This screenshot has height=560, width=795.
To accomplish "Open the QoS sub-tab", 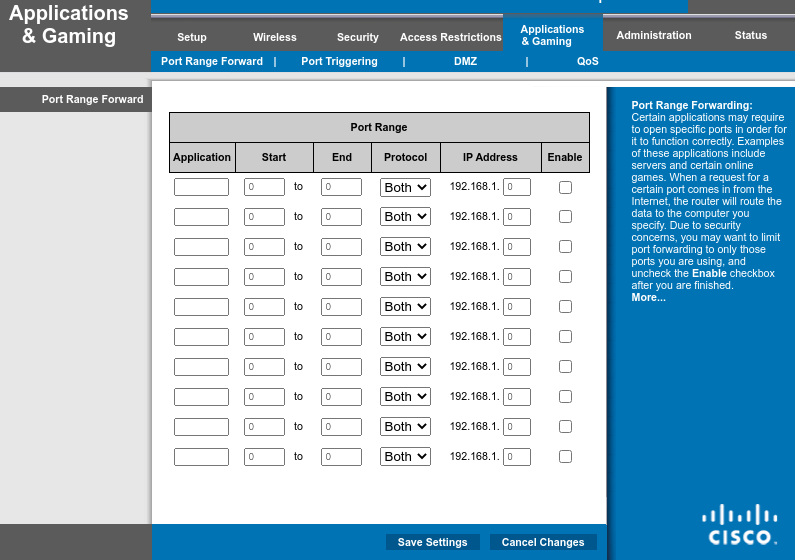I will (588, 61).
